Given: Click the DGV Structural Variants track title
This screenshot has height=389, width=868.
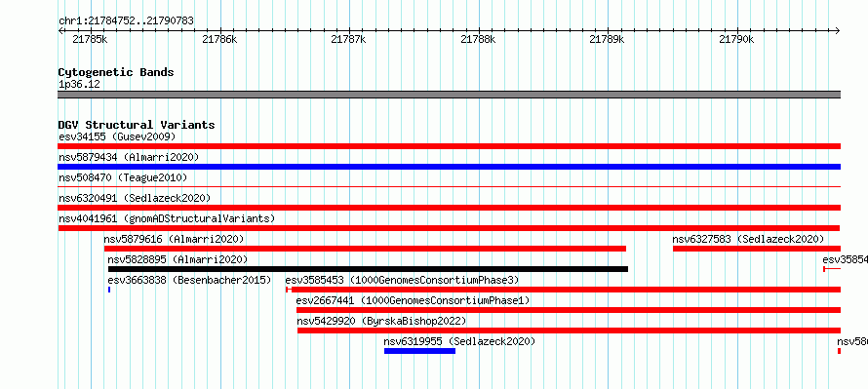Looking at the screenshot, I should click(137, 125).
